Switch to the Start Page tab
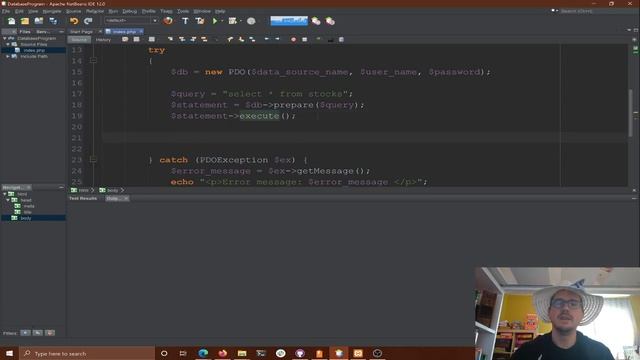Image resolution: width=640 pixels, height=360 pixels. click(81, 31)
